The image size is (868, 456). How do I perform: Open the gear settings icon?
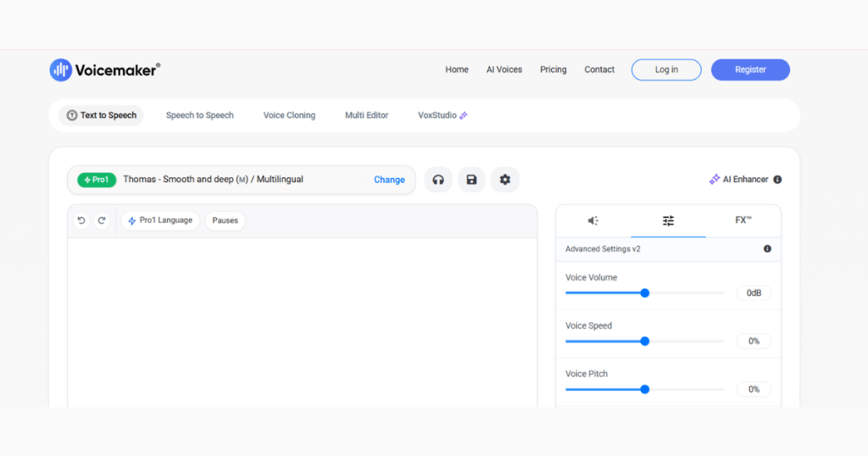point(505,180)
